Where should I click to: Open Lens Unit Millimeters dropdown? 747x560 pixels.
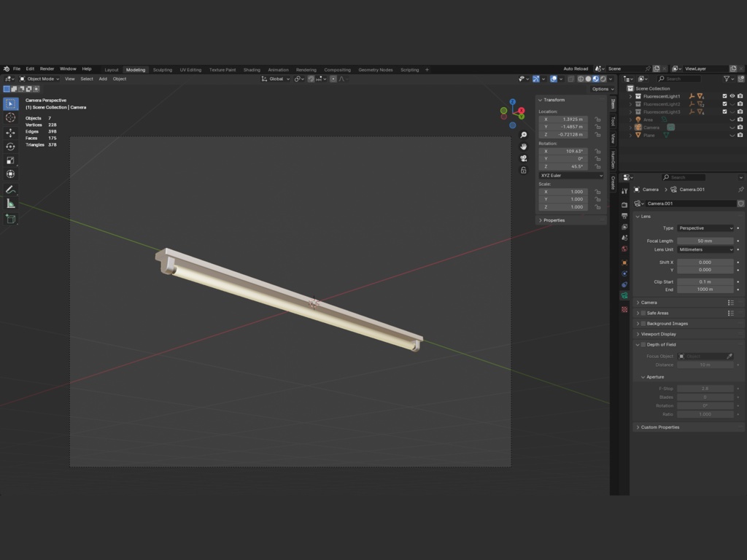[705, 249]
